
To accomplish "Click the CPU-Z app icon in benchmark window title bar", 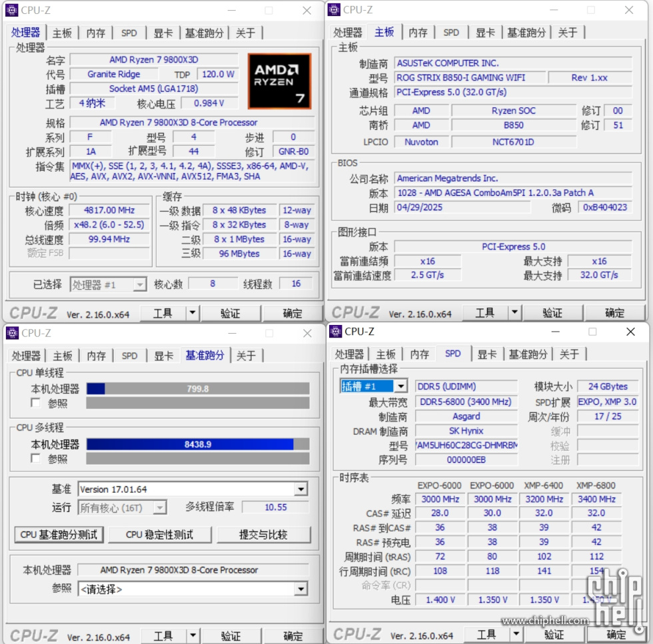I will 12,333.
